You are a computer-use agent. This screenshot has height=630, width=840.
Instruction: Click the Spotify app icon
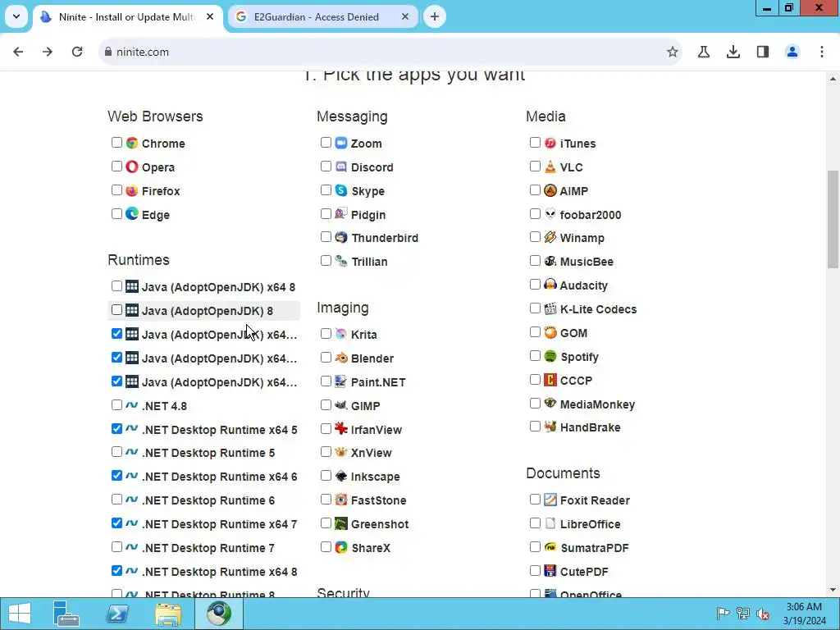click(550, 356)
